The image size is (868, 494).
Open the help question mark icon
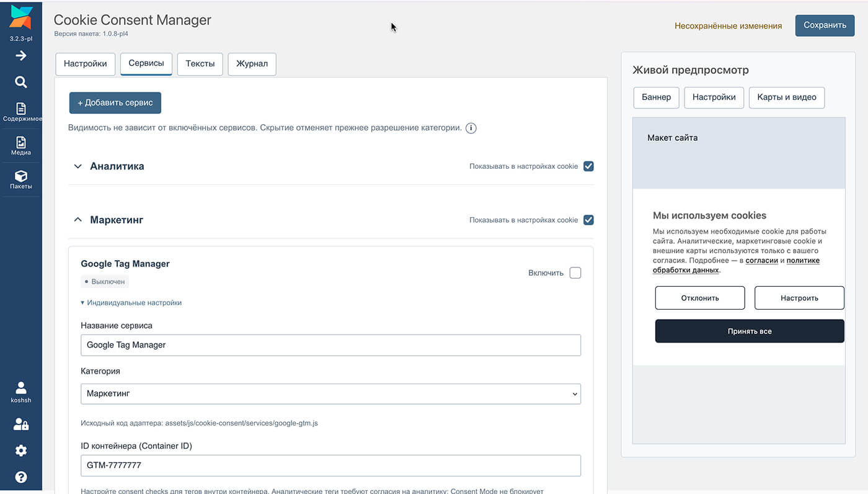[x=21, y=477]
